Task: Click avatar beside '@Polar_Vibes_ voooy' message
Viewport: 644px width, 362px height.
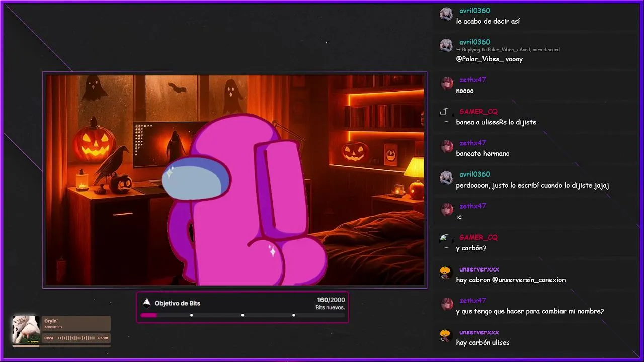Action: coord(446,46)
